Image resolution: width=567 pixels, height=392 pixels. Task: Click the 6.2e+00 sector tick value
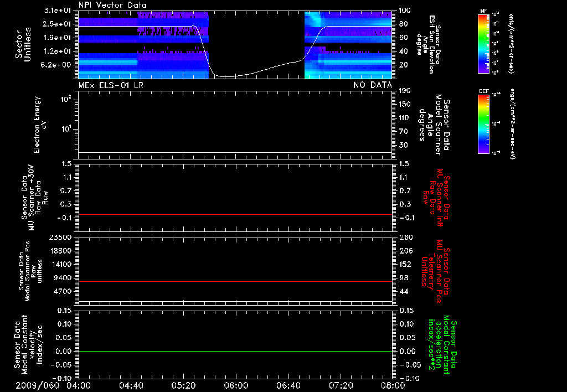[56, 65]
